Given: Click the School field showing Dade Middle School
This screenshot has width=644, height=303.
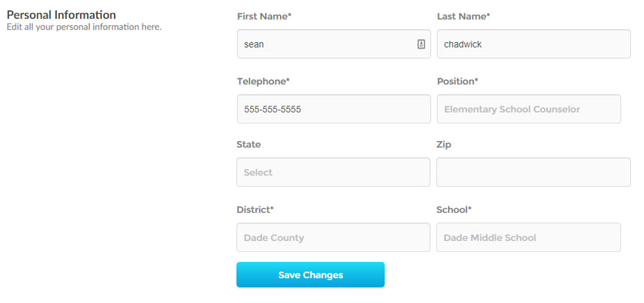Looking at the screenshot, I should tap(528, 237).
